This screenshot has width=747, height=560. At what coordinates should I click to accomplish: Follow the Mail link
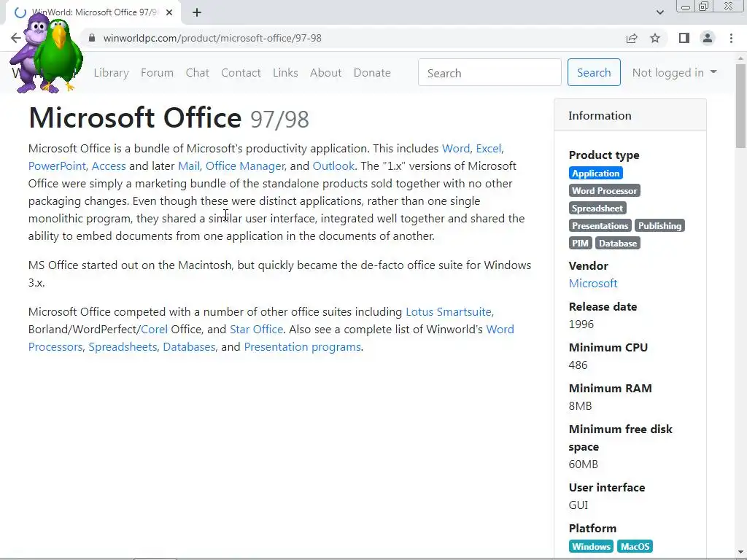(x=189, y=166)
